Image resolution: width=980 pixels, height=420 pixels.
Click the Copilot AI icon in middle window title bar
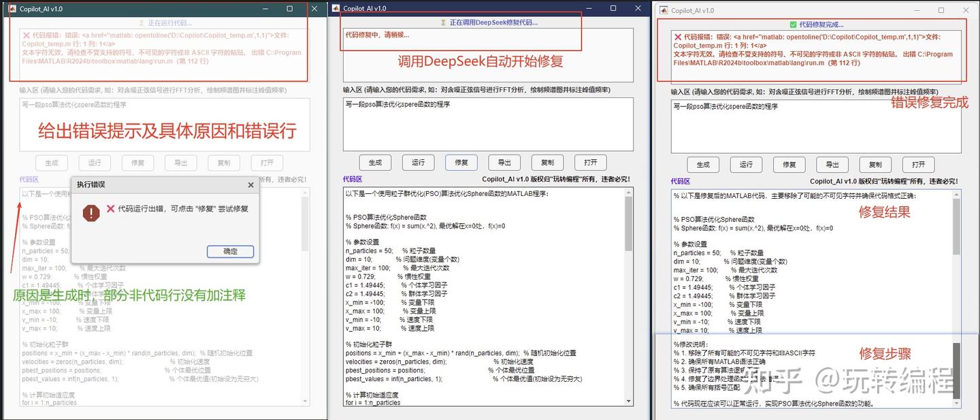pos(336,8)
